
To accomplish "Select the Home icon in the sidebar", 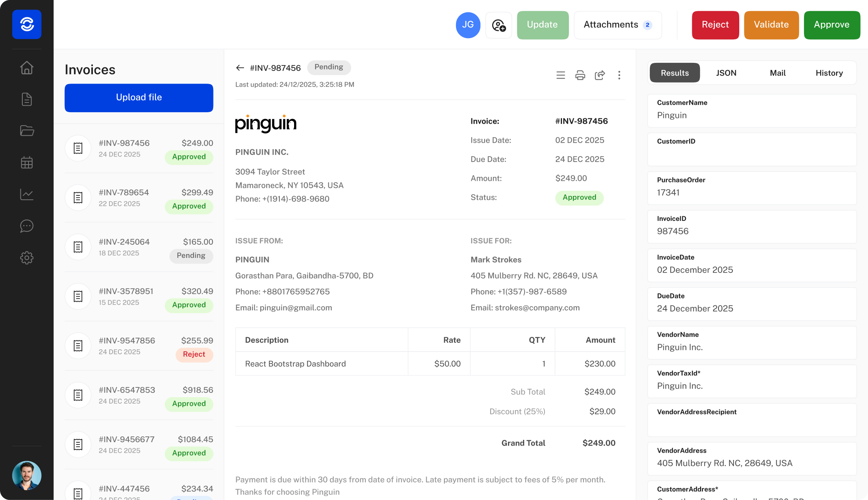I will click(27, 67).
